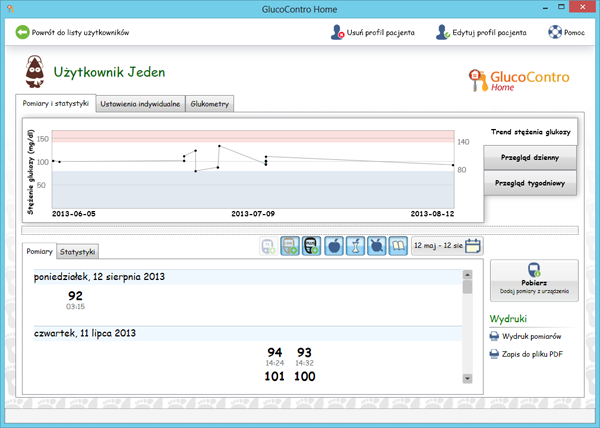Switch to the Statystyki sub-tab

(77, 252)
